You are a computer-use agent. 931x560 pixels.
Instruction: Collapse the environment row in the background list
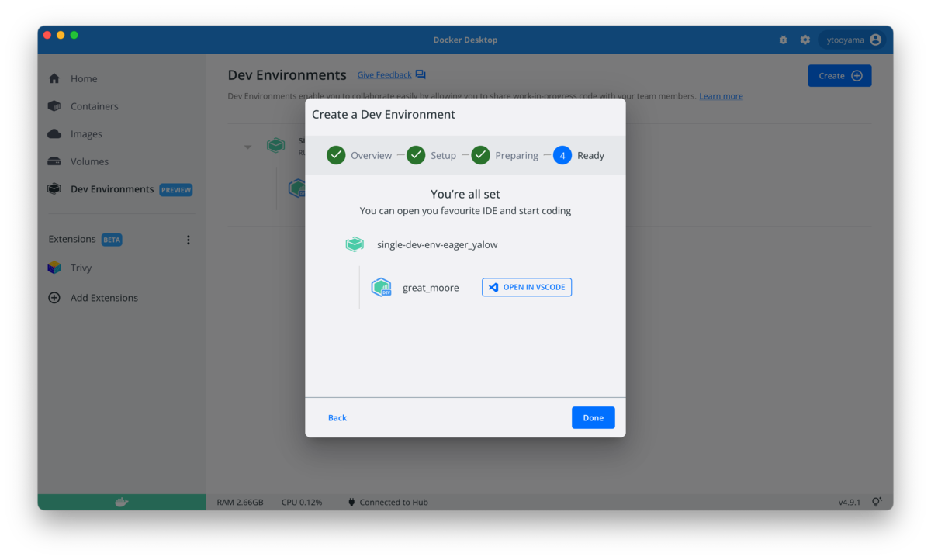[x=247, y=147]
